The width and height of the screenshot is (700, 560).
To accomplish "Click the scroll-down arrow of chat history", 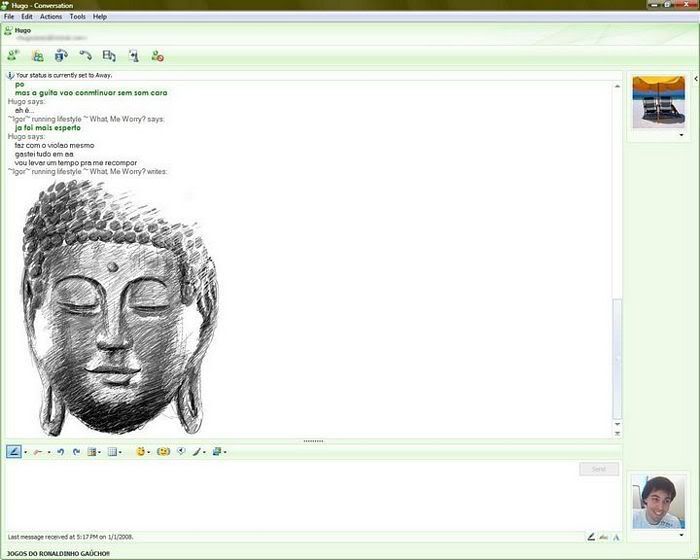I will point(617,424).
